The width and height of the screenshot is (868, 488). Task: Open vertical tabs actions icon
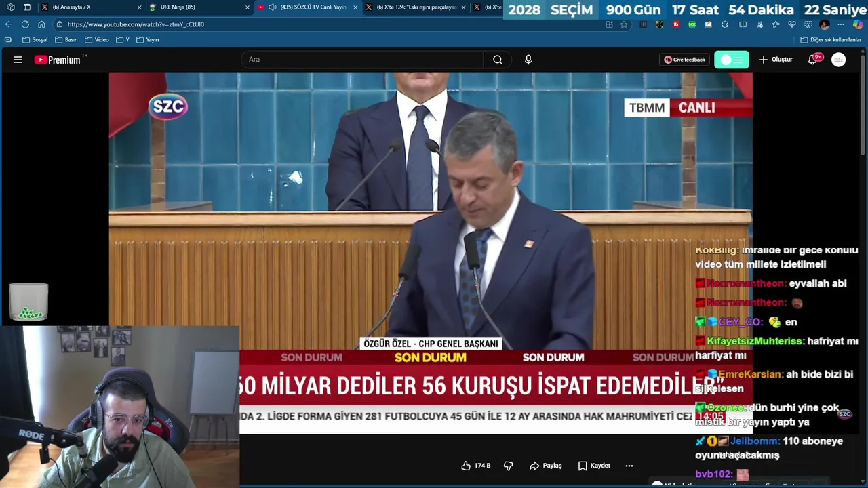click(x=27, y=7)
